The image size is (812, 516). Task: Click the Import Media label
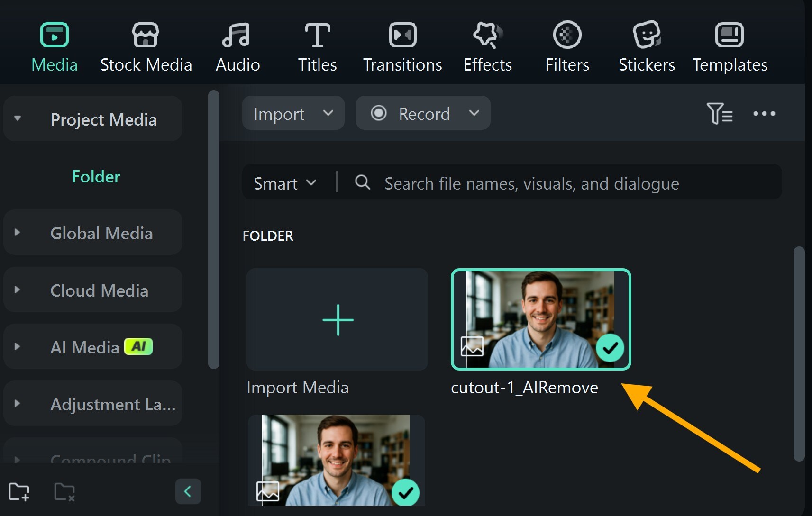point(298,388)
